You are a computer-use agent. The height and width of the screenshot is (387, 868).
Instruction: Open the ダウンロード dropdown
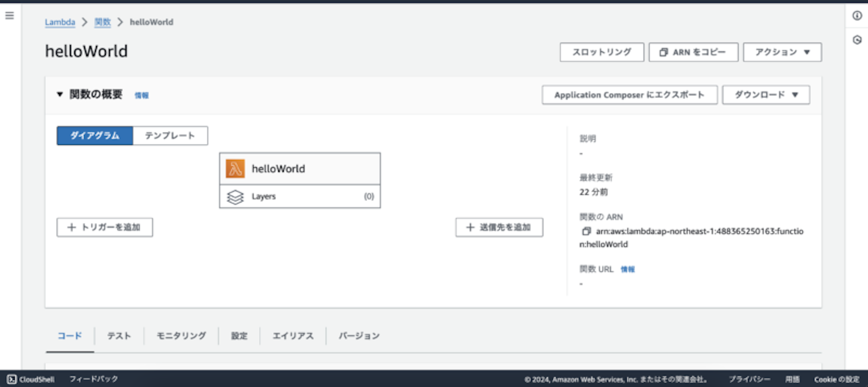click(766, 95)
